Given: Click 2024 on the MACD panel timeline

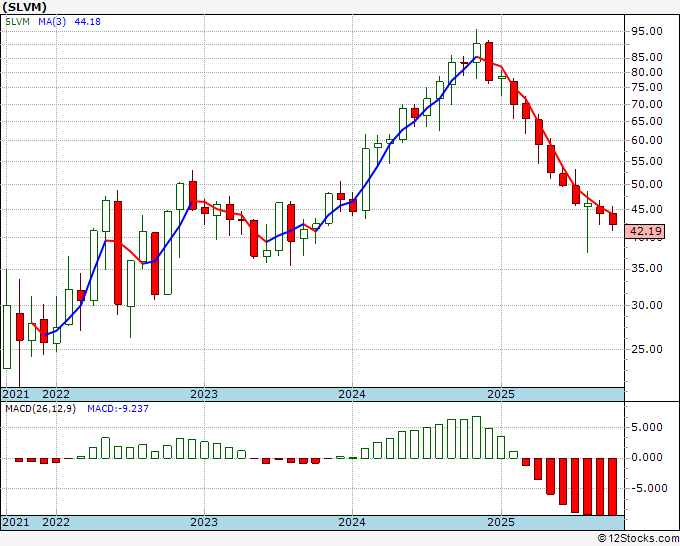Looking at the screenshot, I should pyautogui.click(x=352, y=522).
